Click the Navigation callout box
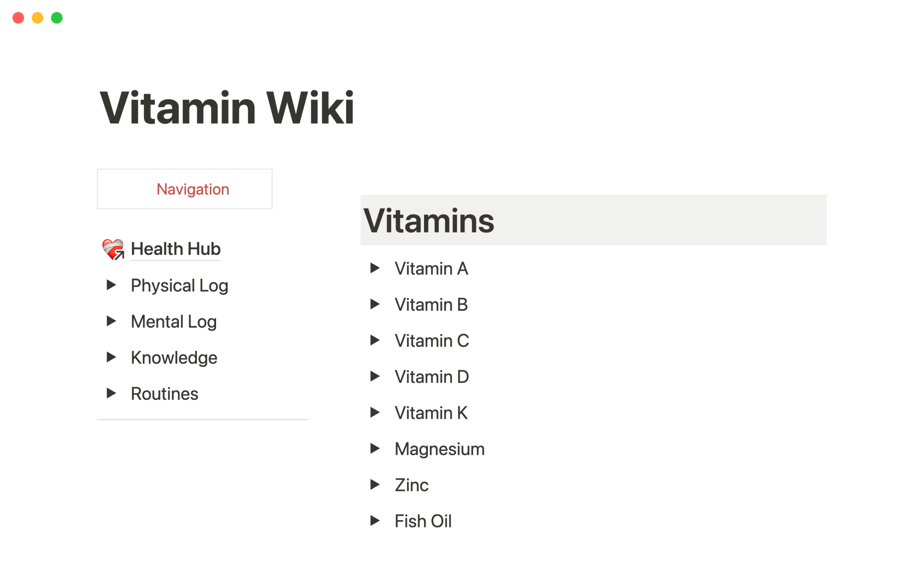This screenshot has width=924, height=578. [185, 189]
